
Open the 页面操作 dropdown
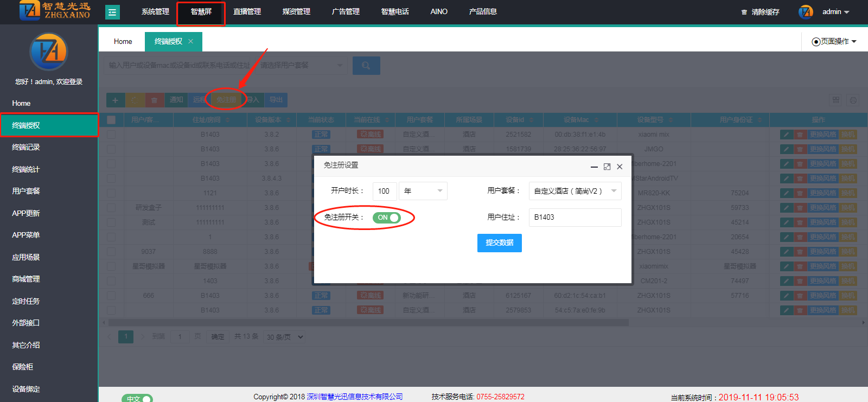pyautogui.click(x=834, y=41)
